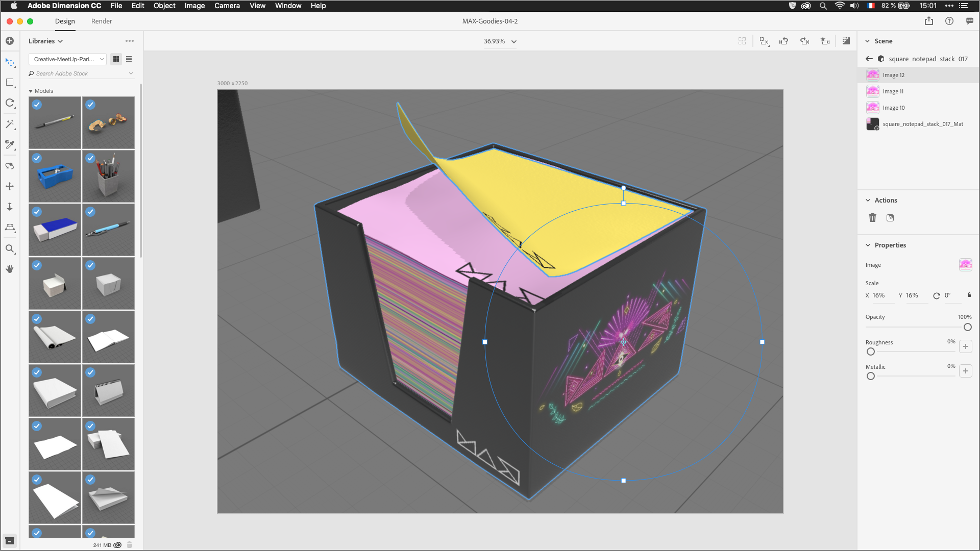The width and height of the screenshot is (980, 551).
Task: Click the camera redo icon
Action: pyautogui.click(x=805, y=41)
